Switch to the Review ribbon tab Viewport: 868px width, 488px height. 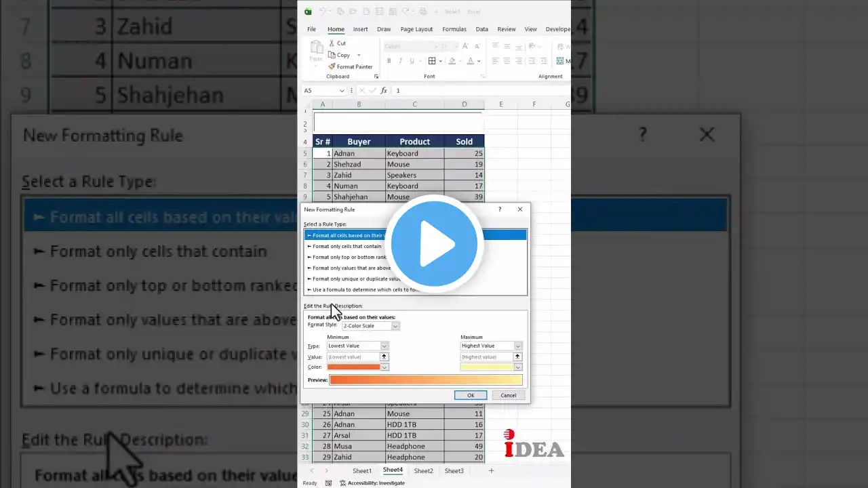click(x=507, y=29)
